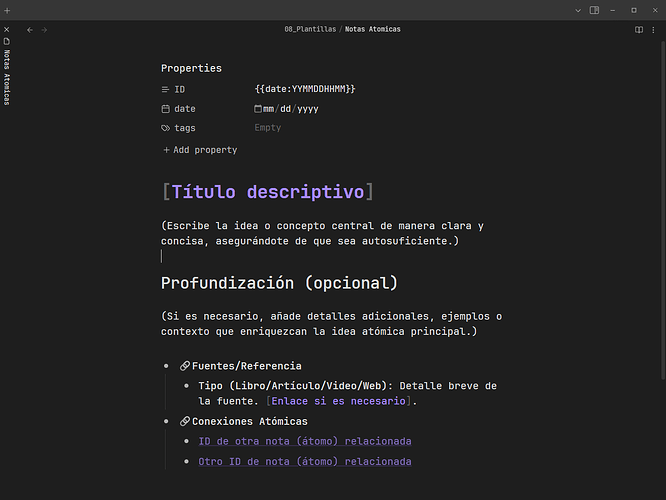
Task: Open the 08_Plantillas breadcrumb folder
Action: (x=310, y=29)
